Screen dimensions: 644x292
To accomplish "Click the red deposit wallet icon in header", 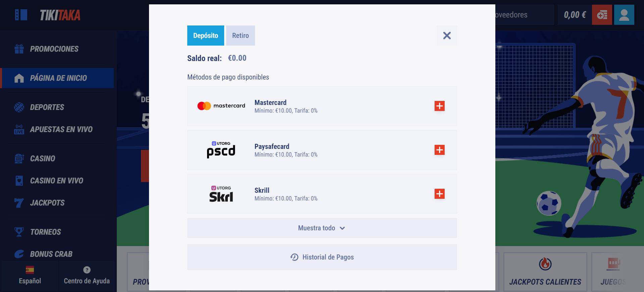I will 602,15.
